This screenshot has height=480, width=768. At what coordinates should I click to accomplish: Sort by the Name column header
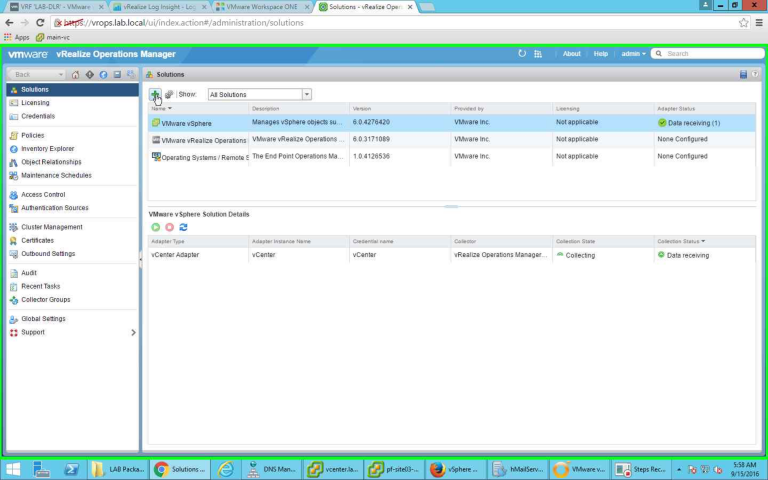point(198,108)
